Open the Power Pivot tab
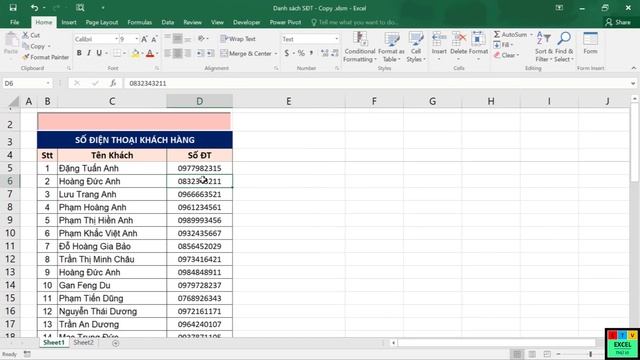The image size is (640, 360). point(285,22)
